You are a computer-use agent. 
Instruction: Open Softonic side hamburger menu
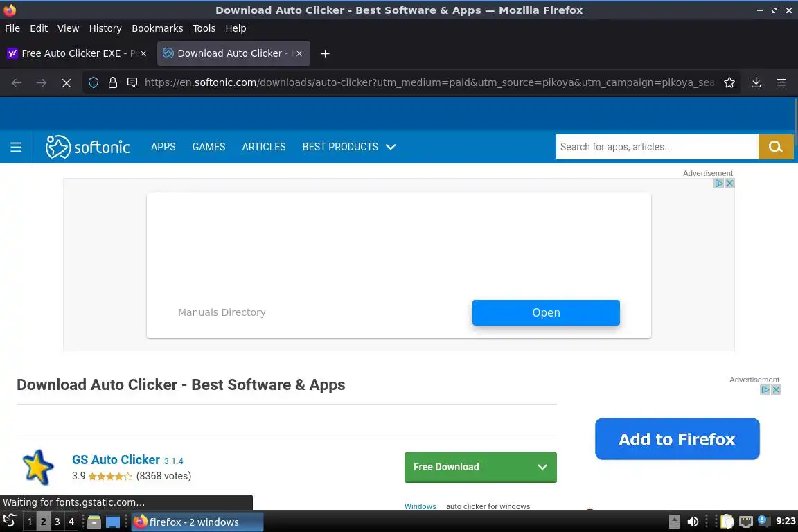tap(16, 147)
